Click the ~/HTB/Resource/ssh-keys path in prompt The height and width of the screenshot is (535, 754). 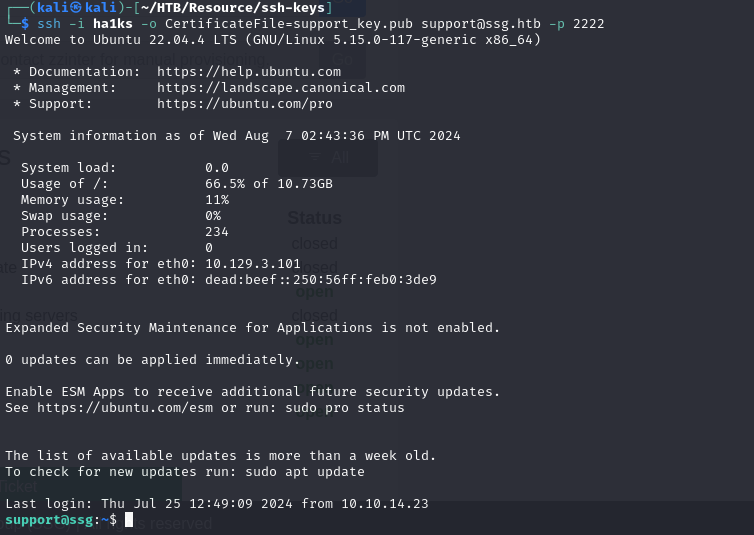tap(233, 8)
